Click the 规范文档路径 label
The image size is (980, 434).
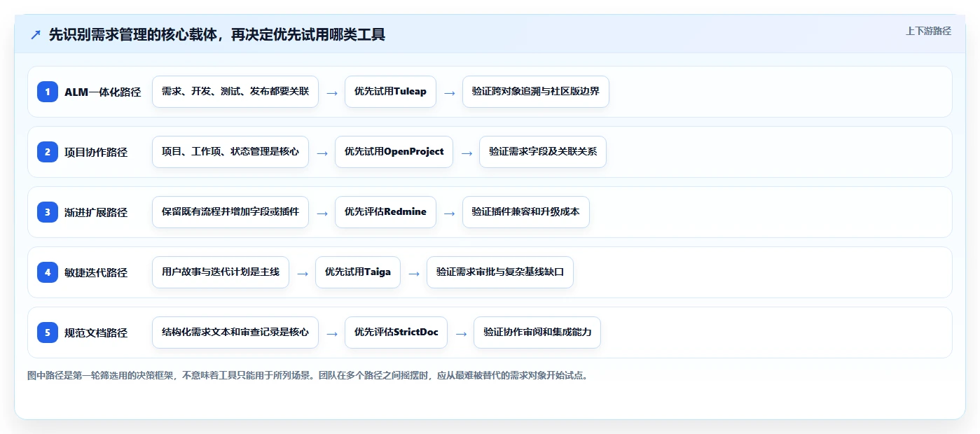coord(96,332)
